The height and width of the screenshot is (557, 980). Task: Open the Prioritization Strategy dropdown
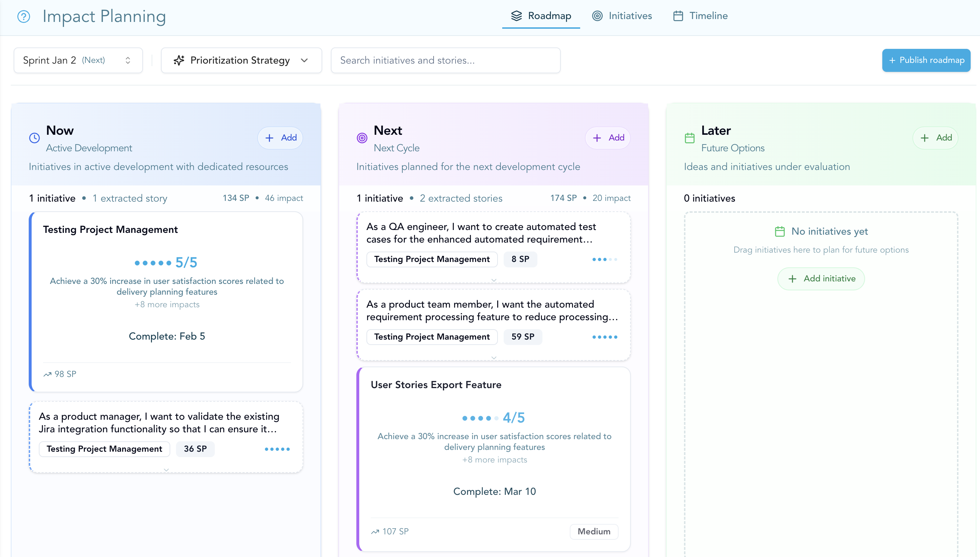(241, 60)
